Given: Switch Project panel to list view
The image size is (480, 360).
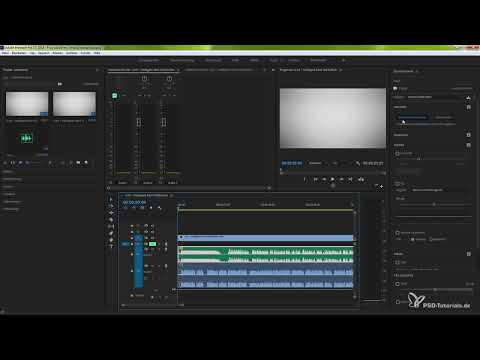Looking at the screenshot, I should click(12, 163).
